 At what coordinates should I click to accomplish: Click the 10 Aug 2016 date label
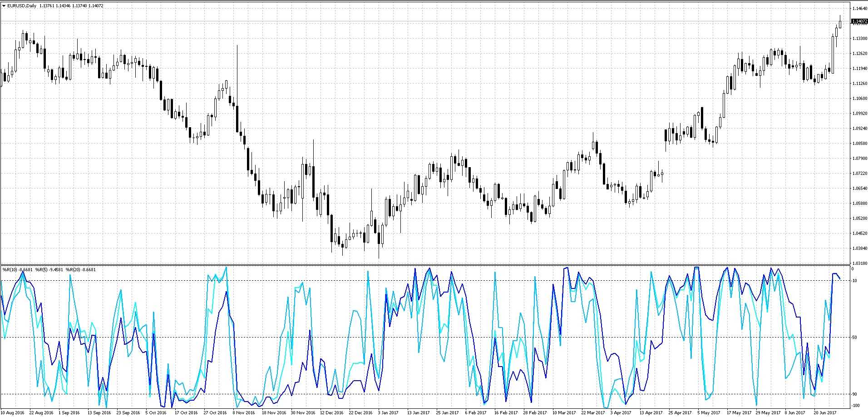(13, 413)
